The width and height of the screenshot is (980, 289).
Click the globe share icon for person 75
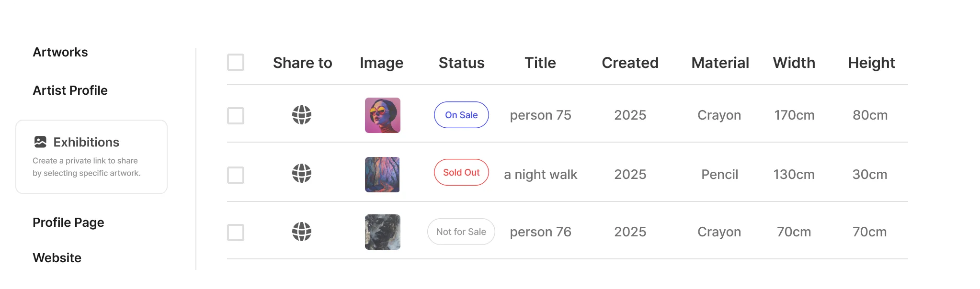click(302, 115)
